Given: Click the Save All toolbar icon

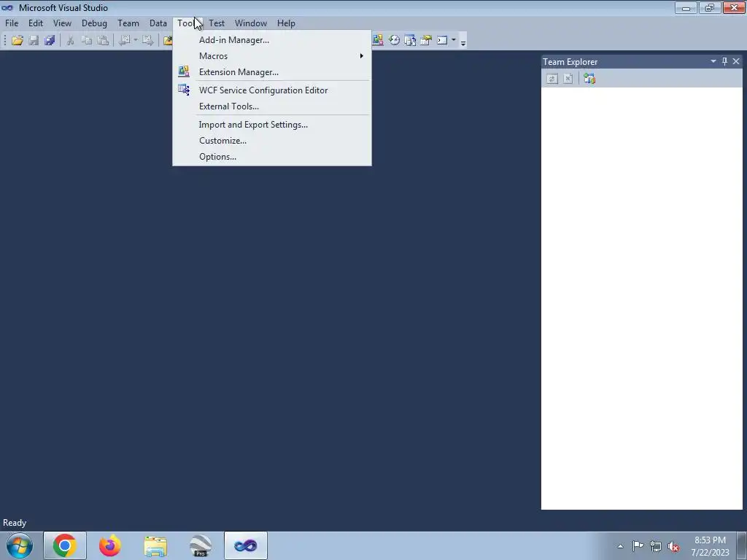Looking at the screenshot, I should [50, 41].
